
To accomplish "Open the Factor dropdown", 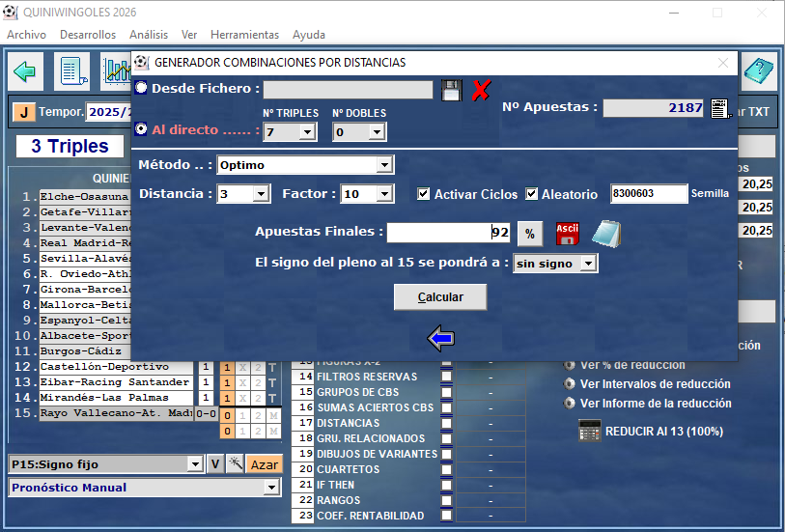I will pos(384,194).
